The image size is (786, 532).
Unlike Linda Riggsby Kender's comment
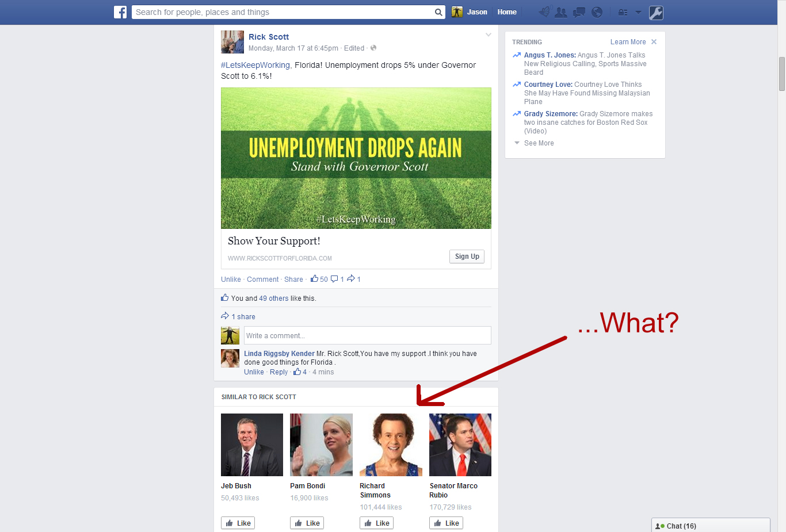[x=254, y=372]
